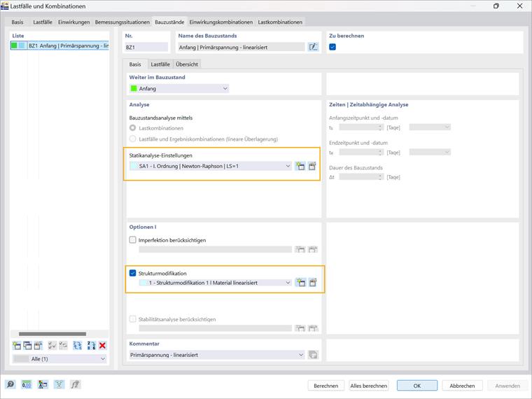Screen dimensions: 532x399
Task: Uncheck the Strukturmodifikation option
Action: point(133,273)
